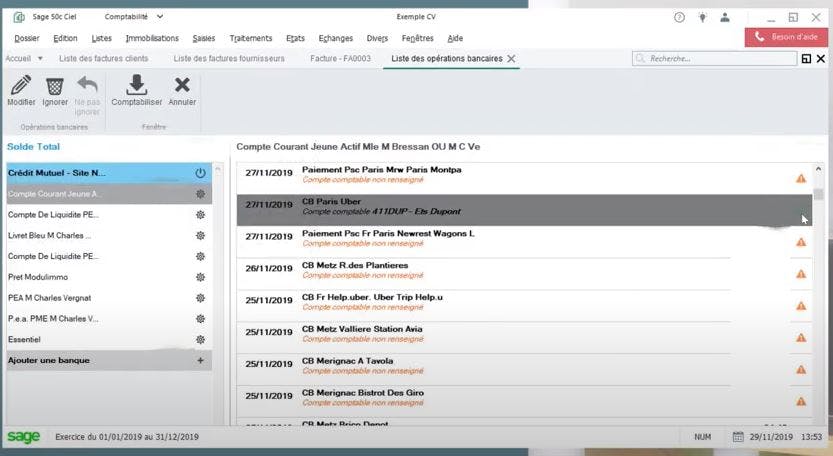
Task: Select the CB Paris Uber operation row
Action: 524,210
